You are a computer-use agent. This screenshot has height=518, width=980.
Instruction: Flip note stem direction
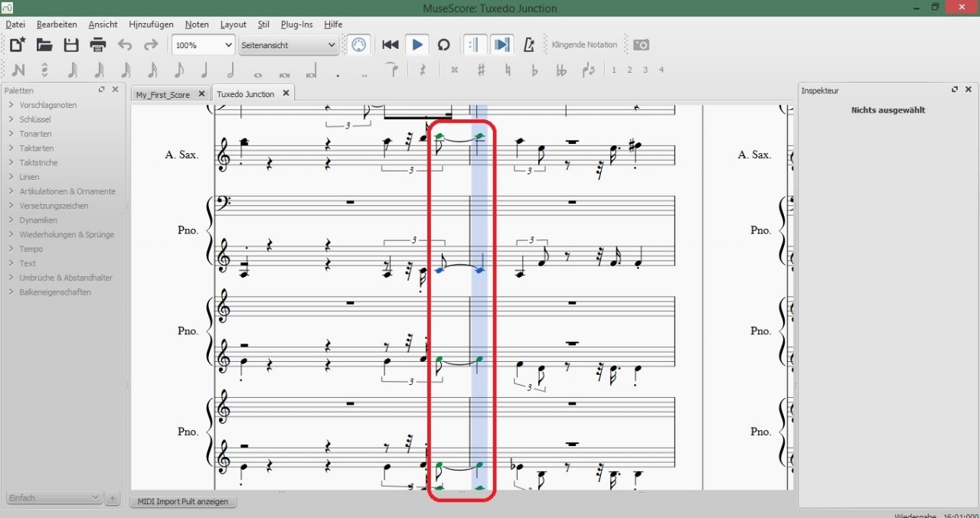(588, 70)
